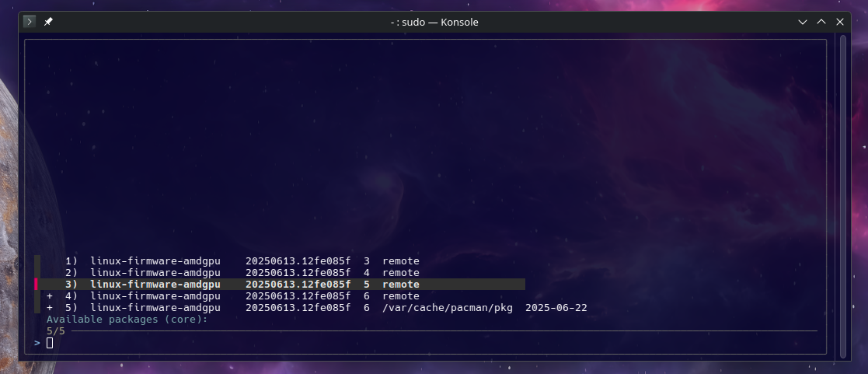This screenshot has width=868, height=374.
Task: Minimize the Konsole window
Action: point(802,23)
